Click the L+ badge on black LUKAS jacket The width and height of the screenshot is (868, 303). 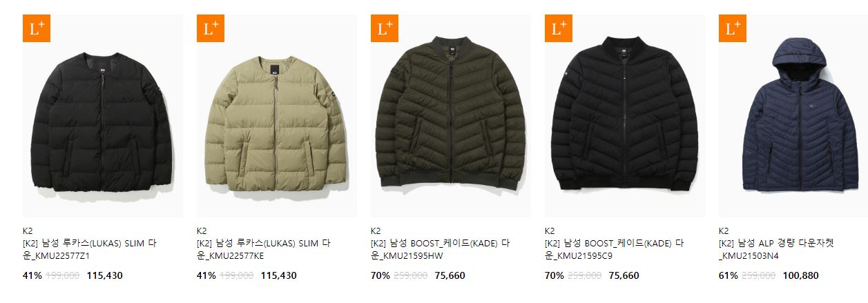tap(37, 28)
